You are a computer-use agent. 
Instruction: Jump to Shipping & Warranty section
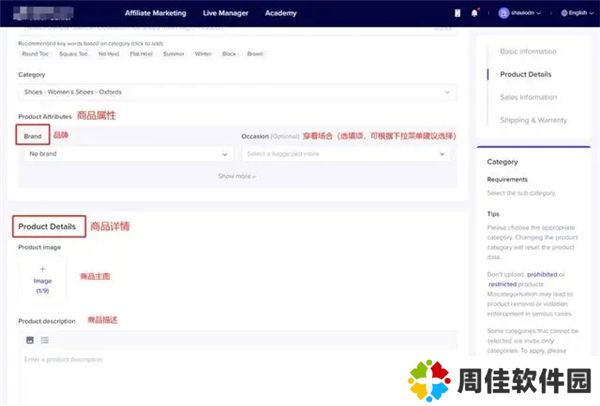(533, 120)
